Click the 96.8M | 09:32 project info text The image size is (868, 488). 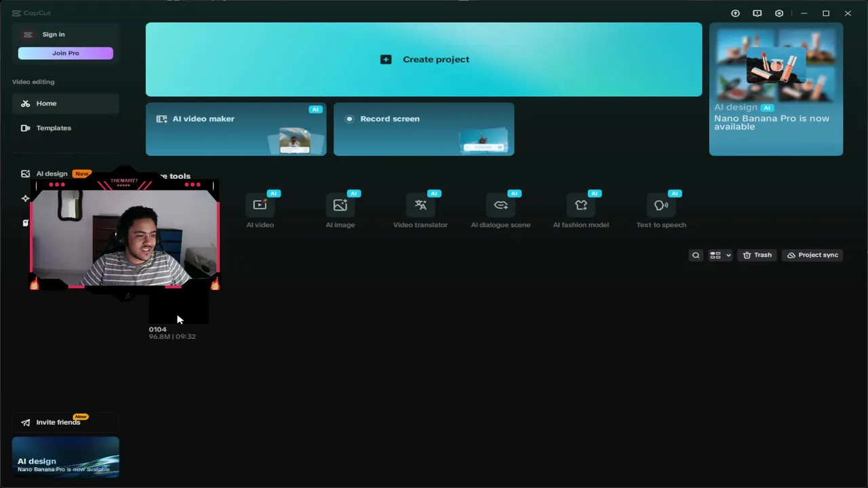172,337
